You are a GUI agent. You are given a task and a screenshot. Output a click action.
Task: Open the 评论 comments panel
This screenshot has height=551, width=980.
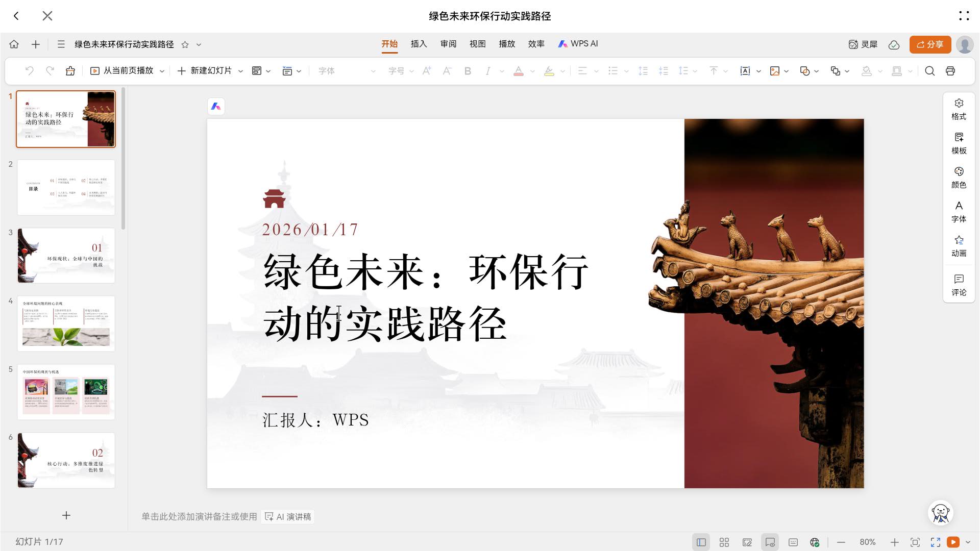pos(959,285)
